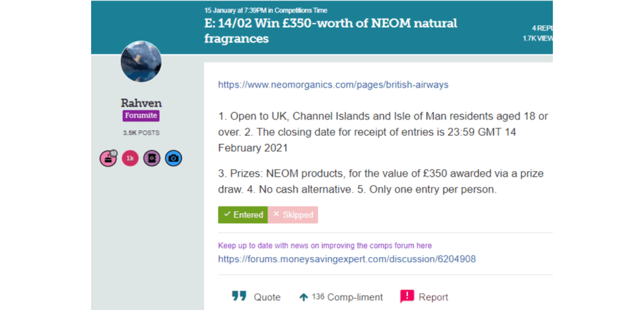Click the NEOM natural fragrances thread title

(331, 31)
